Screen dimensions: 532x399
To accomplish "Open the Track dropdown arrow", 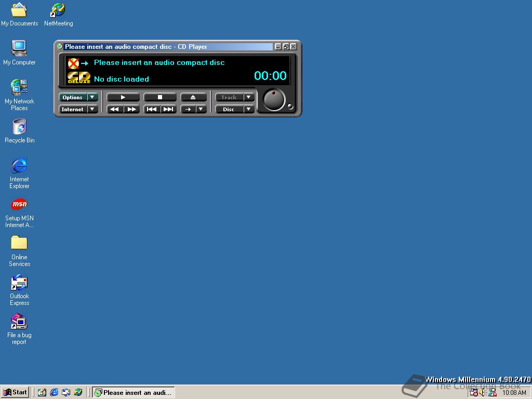I will pos(249,97).
